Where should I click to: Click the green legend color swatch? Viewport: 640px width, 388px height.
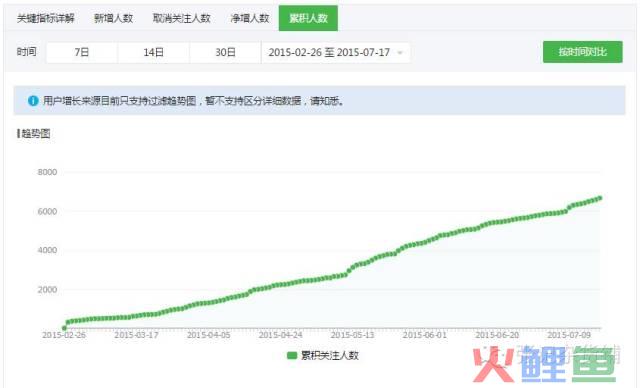(292, 355)
